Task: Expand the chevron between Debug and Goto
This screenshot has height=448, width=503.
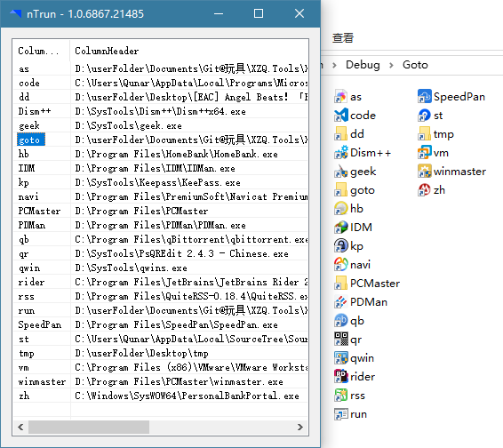Action: pyautogui.click(x=391, y=65)
